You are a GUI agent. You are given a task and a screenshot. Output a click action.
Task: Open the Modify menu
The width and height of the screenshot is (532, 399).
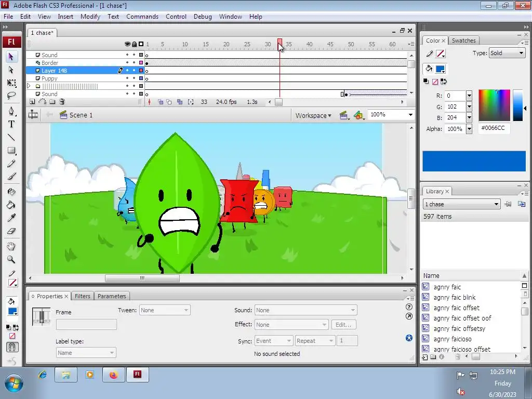coord(90,17)
